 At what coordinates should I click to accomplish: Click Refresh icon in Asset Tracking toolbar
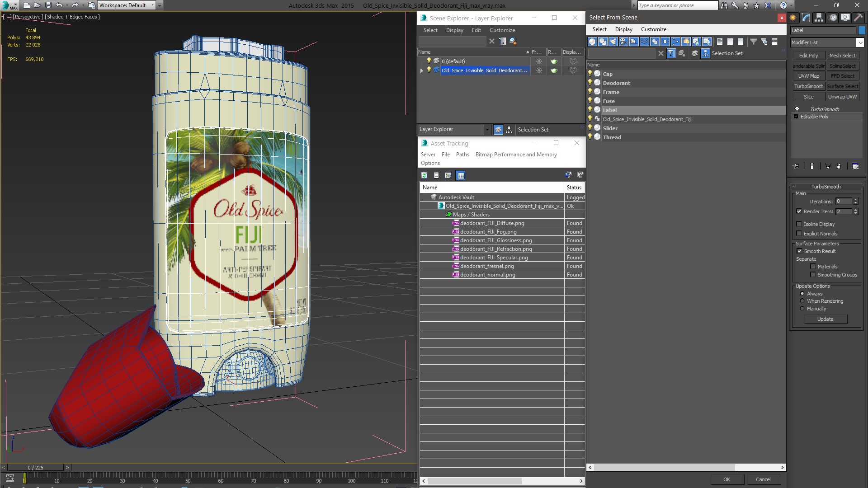pyautogui.click(x=424, y=175)
